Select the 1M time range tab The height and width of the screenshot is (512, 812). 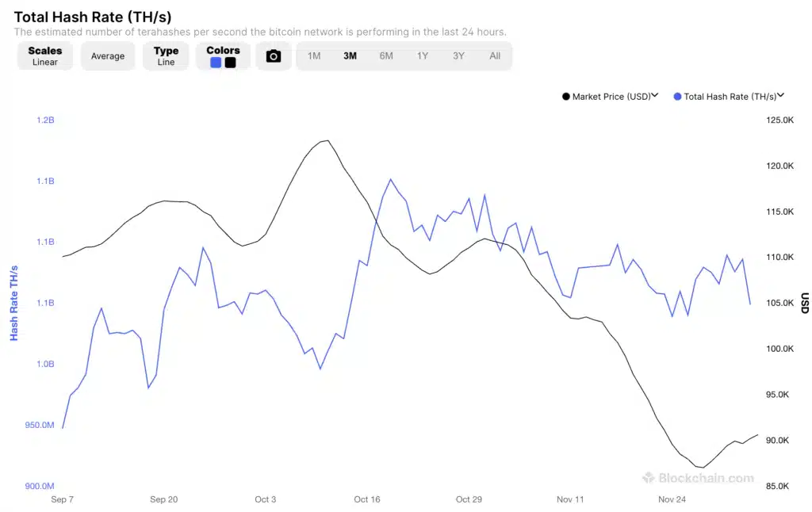314,56
